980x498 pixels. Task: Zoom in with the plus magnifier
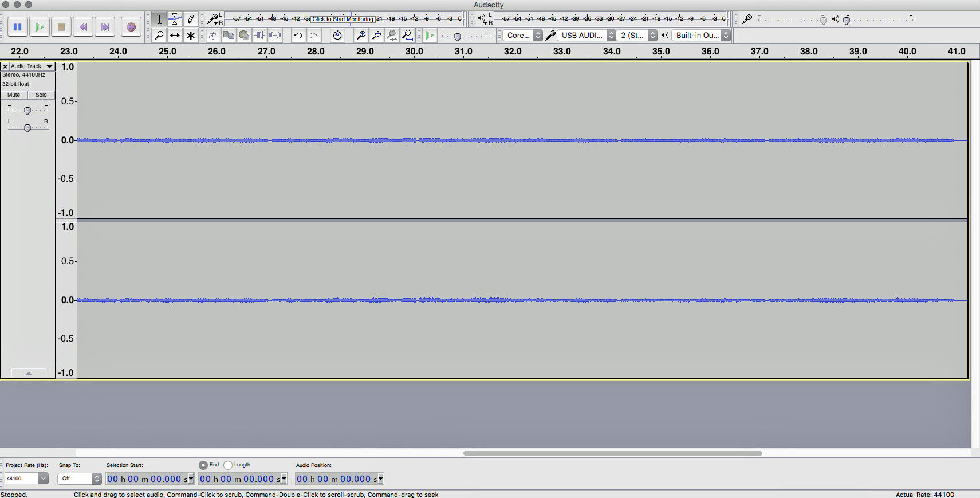(x=361, y=36)
